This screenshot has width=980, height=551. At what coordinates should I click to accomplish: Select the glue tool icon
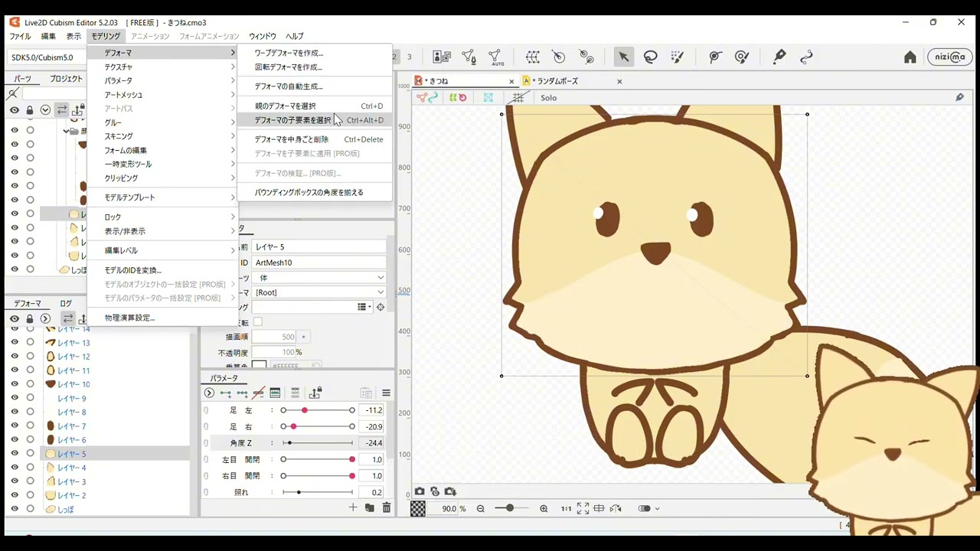click(586, 57)
